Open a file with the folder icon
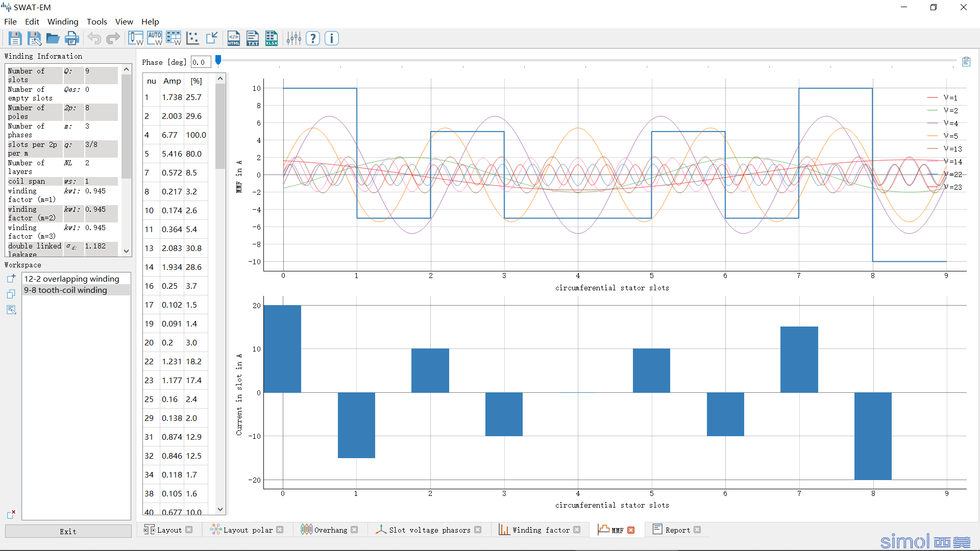Image resolution: width=980 pixels, height=551 pixels. pos(53,38)
